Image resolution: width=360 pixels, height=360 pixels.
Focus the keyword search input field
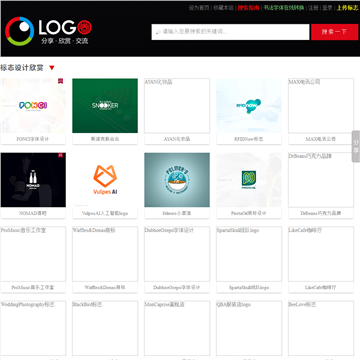230,32
